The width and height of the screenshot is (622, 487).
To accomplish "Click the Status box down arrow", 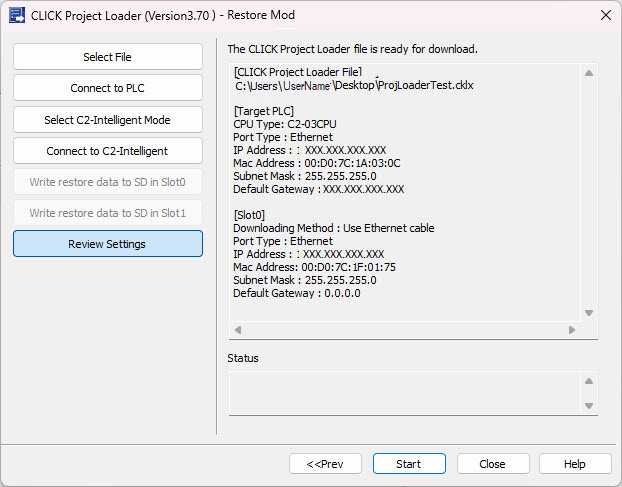I will [x=589, y=406].
